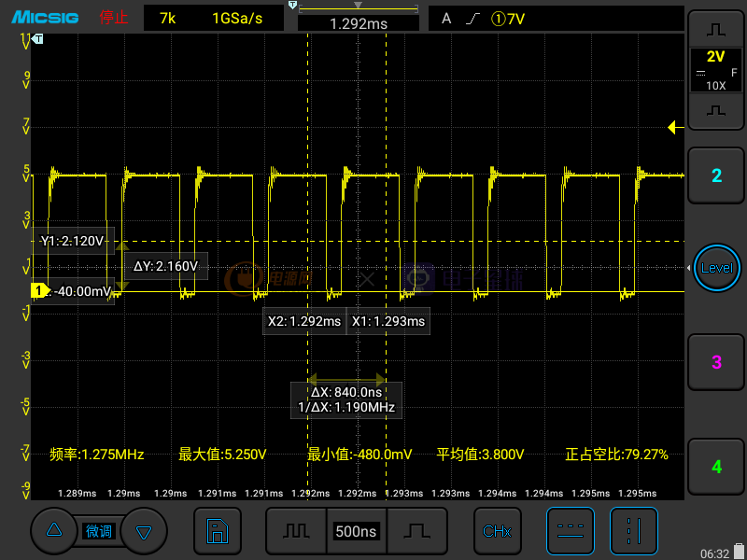Toggle the vertical cursors button
The image size is (747, 560).
pyautogui.click(x=633, y=531)
